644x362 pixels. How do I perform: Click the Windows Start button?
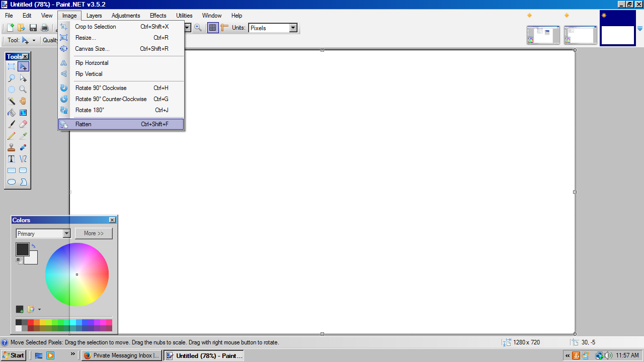[14, 355]
